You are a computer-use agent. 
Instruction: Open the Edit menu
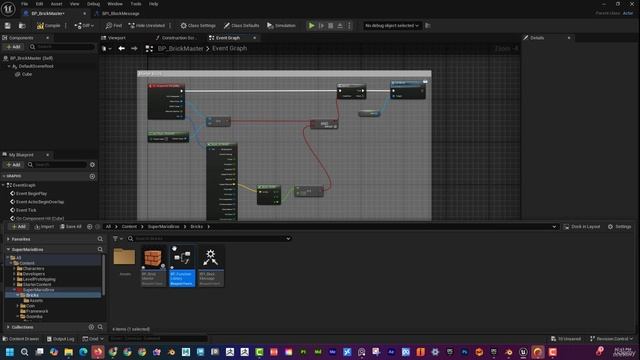coord(39,4)
